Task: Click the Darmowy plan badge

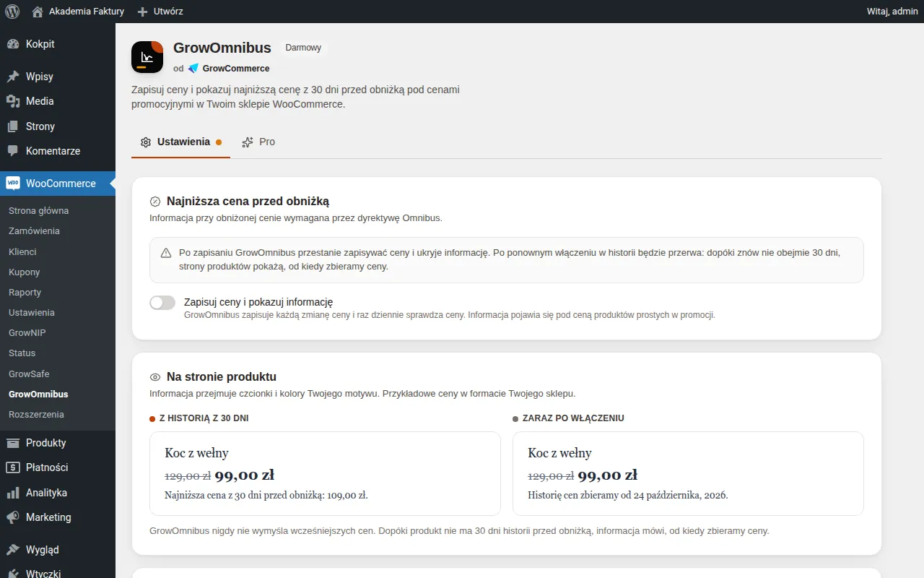Action: pyautogui.click(x=303, y=48)
